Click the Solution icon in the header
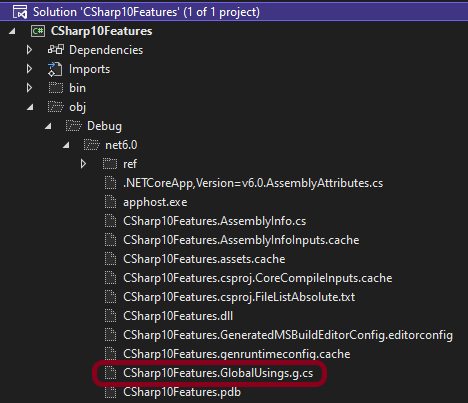 pos(20,12)
